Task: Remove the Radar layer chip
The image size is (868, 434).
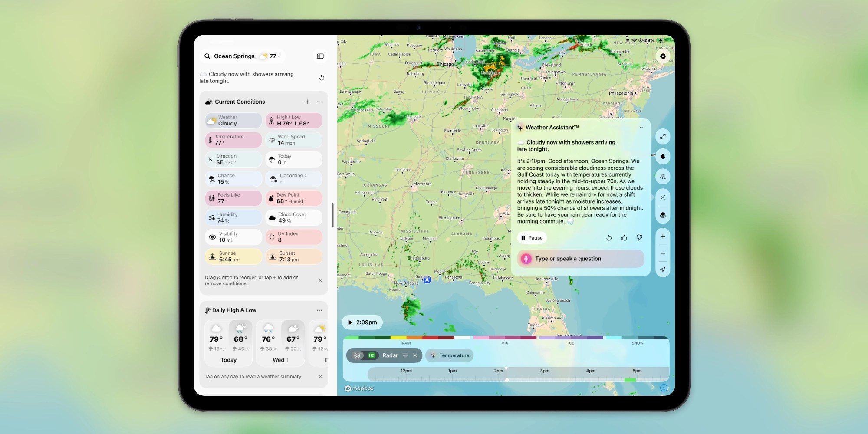Action: pos(415,355)
